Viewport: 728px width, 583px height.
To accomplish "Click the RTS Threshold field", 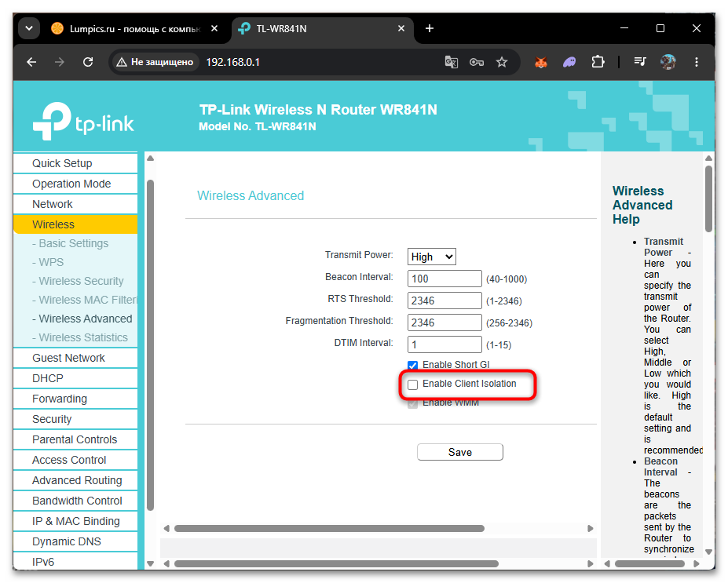I will 444,301.
